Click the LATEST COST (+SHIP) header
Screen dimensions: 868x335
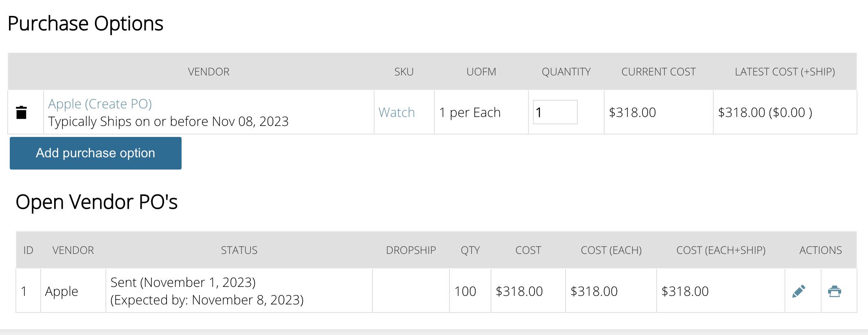(x=785, y=72)
